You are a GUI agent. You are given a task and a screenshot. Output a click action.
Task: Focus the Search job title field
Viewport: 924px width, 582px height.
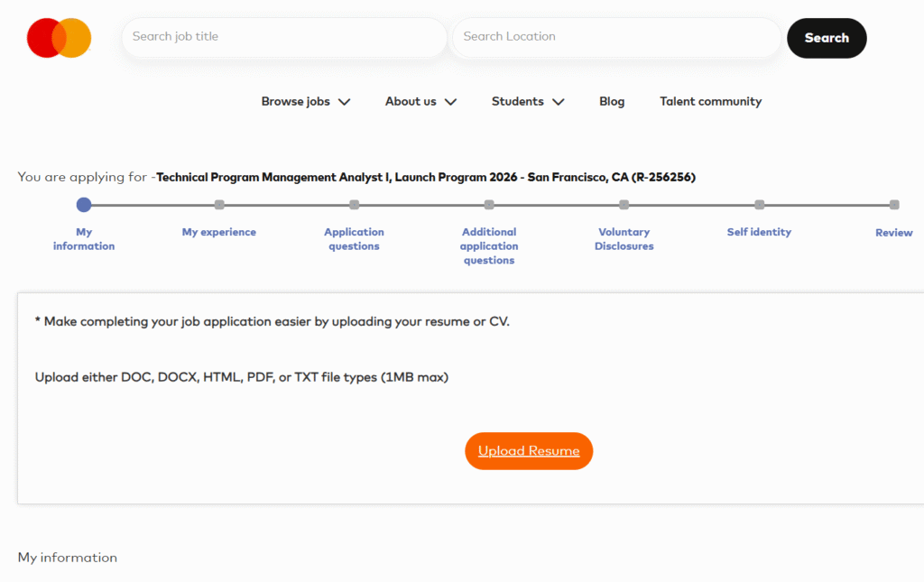click(284, 36)
